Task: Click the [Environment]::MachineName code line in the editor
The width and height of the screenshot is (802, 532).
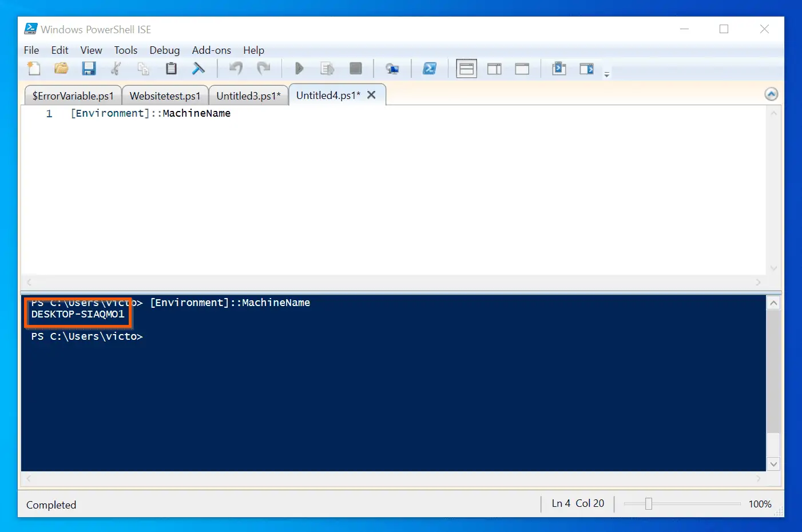Action: (x=150, y=113)
